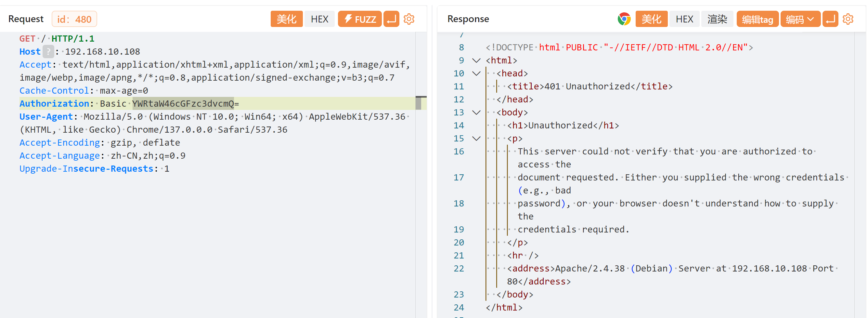Click the Apache/2.4.38 address line
This screenshot has height=318, width=868.
[x=670, y=275]
